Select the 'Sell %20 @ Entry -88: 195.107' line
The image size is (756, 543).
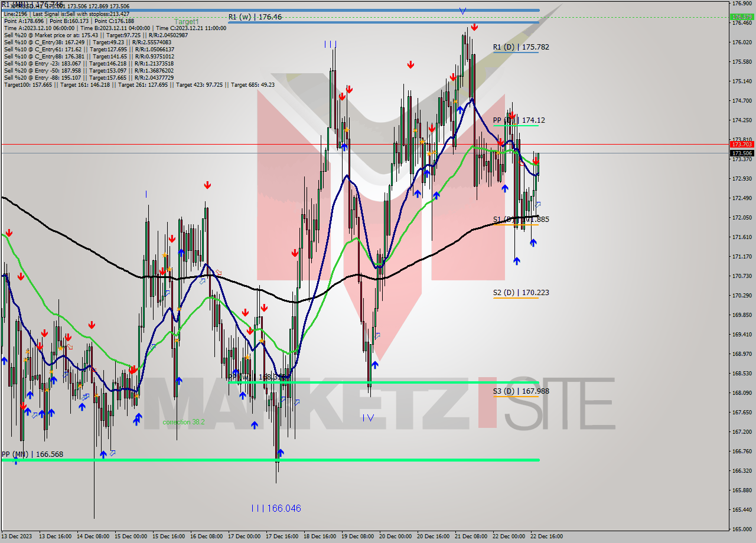tap(89, 77)
